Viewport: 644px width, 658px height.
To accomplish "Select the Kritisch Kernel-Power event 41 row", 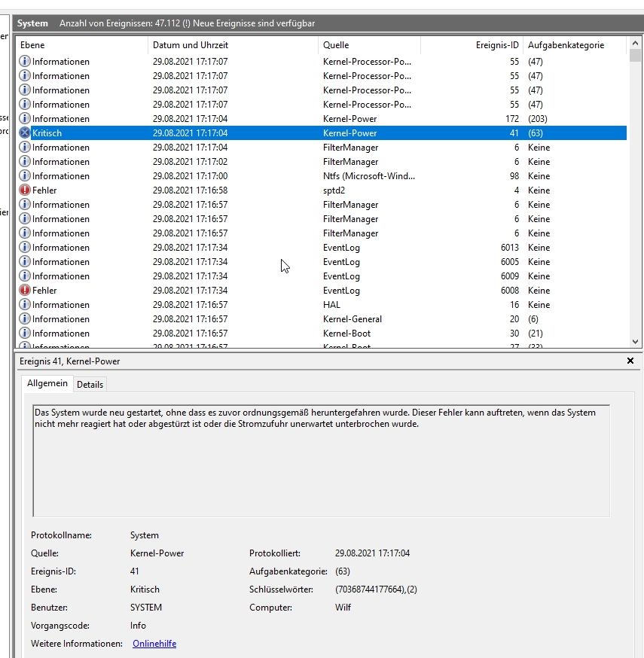I will pyautogui.click(x=322, y=133).
